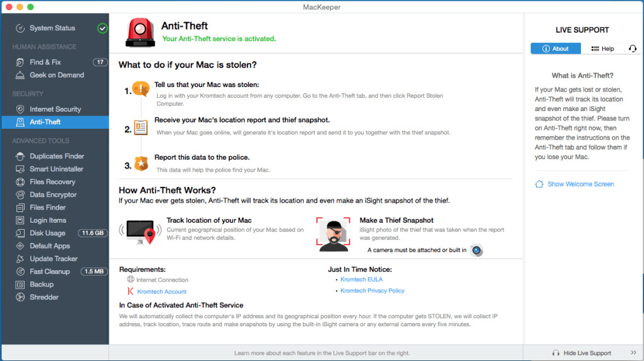644x361 pixels.
Task: Click 'What is Anti-Theft?' heading
Action: point(582,76)
